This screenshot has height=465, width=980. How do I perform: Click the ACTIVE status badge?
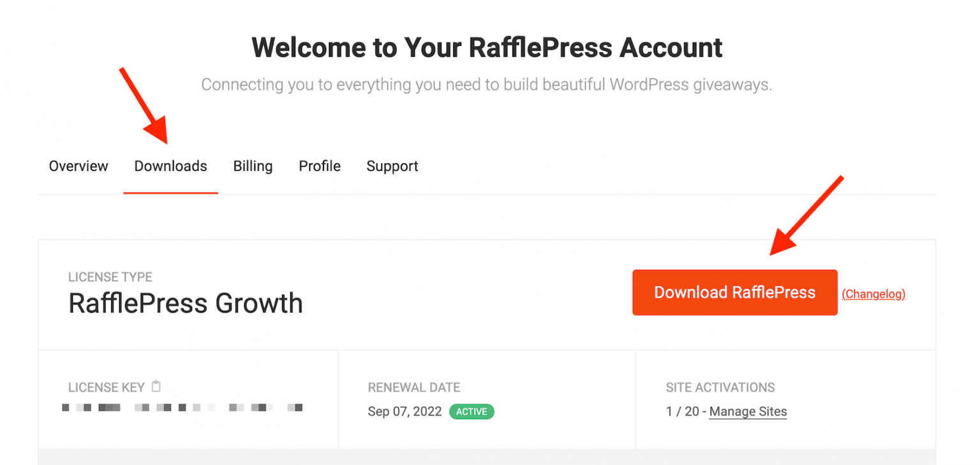point(471,411)
